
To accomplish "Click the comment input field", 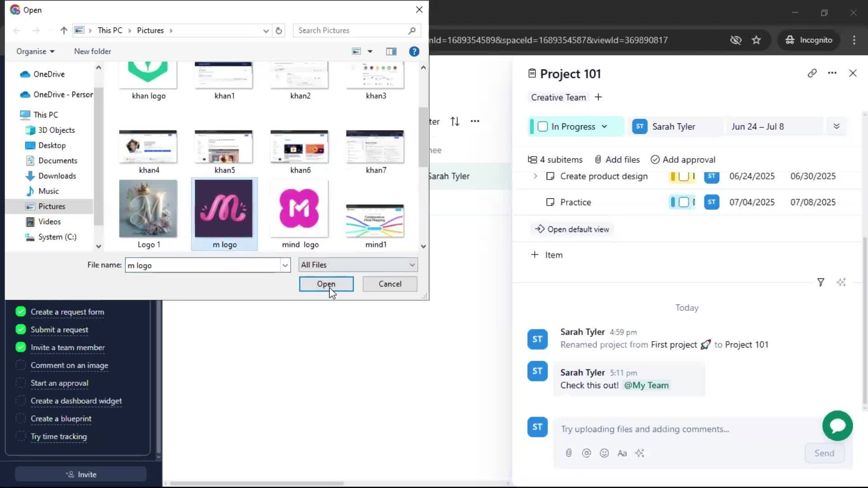I will [687, 429].
